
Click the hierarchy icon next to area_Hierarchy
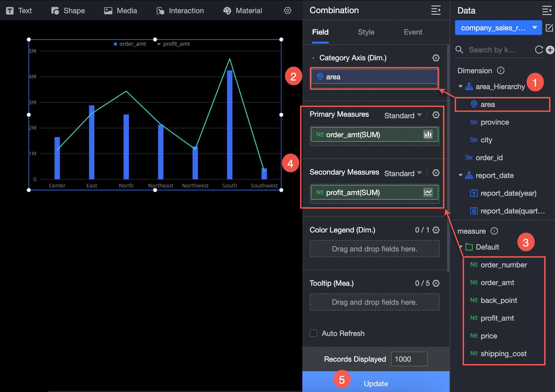click(x=469, y=87)
